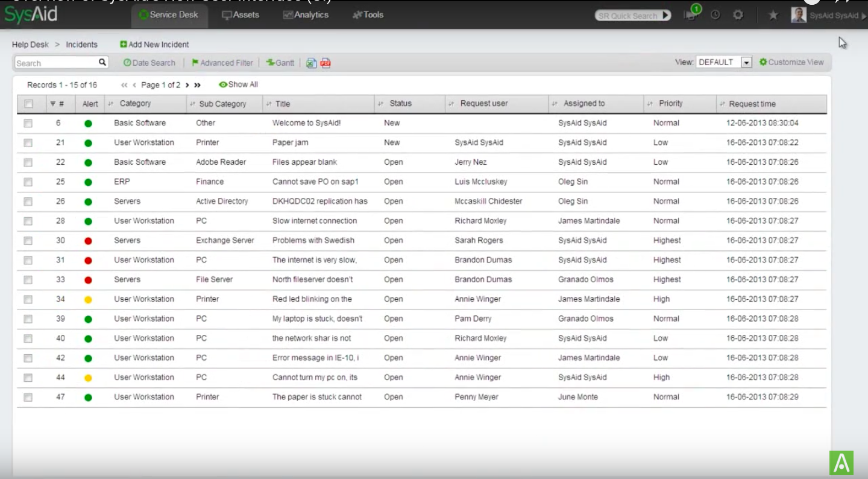Click Add New Incident
Image resolution: width=868 pixels, height=479 pixels.
click(x=154, y=44)
